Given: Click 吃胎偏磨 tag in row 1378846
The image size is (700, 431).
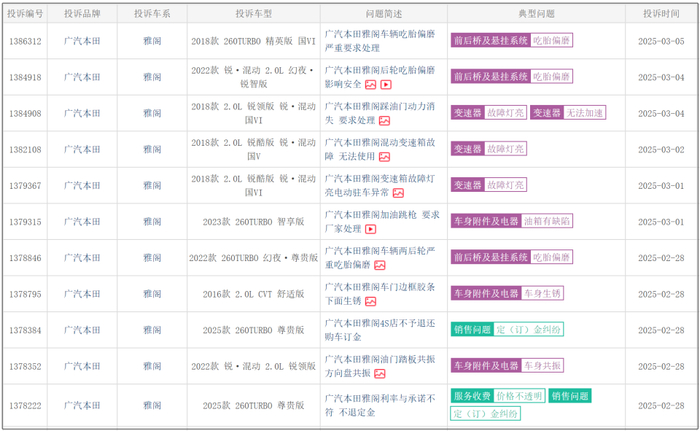Looking at the screenshot, I should click(x=551, y=257).
